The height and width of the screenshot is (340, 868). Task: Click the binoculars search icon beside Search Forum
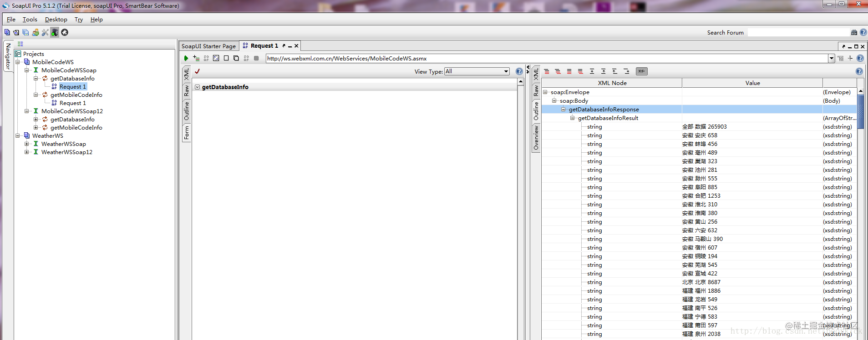854,32
